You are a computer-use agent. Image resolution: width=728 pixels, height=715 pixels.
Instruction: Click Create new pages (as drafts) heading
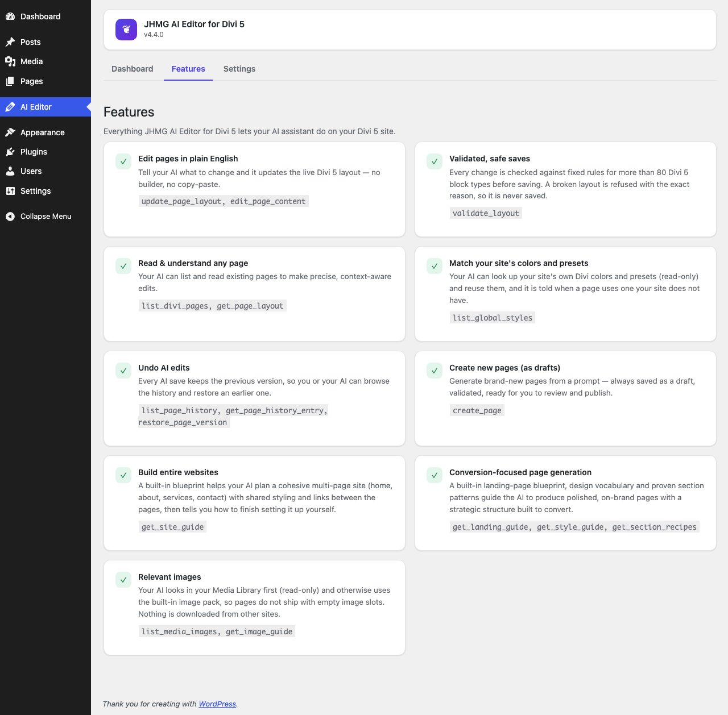click(505, 368)
